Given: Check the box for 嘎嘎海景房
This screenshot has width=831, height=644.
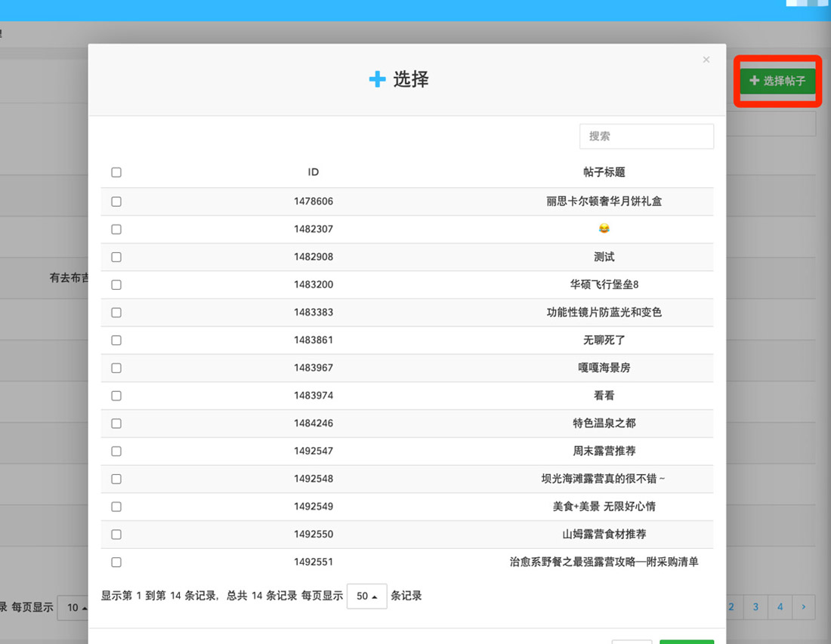Looking at the screenshot, I should pyautogui.click(x=116, y=368).
